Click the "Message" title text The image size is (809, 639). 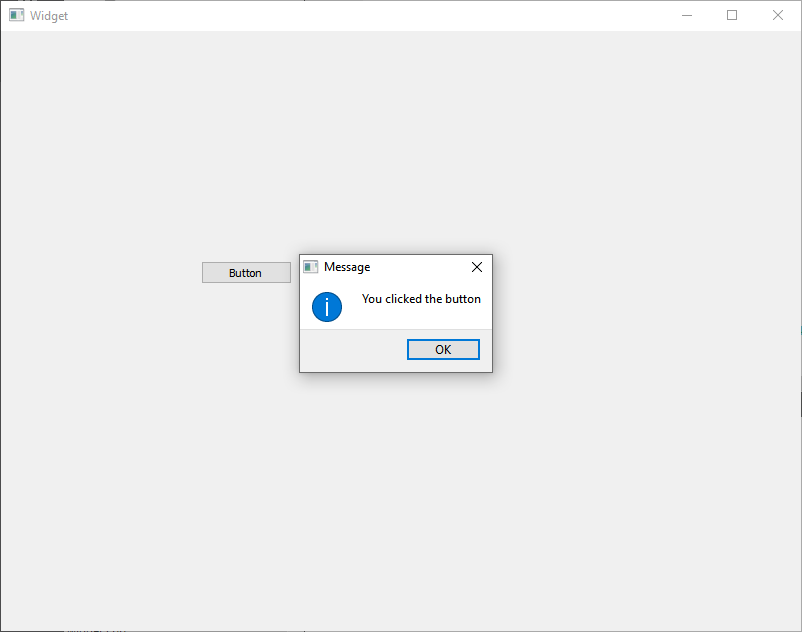347,267
